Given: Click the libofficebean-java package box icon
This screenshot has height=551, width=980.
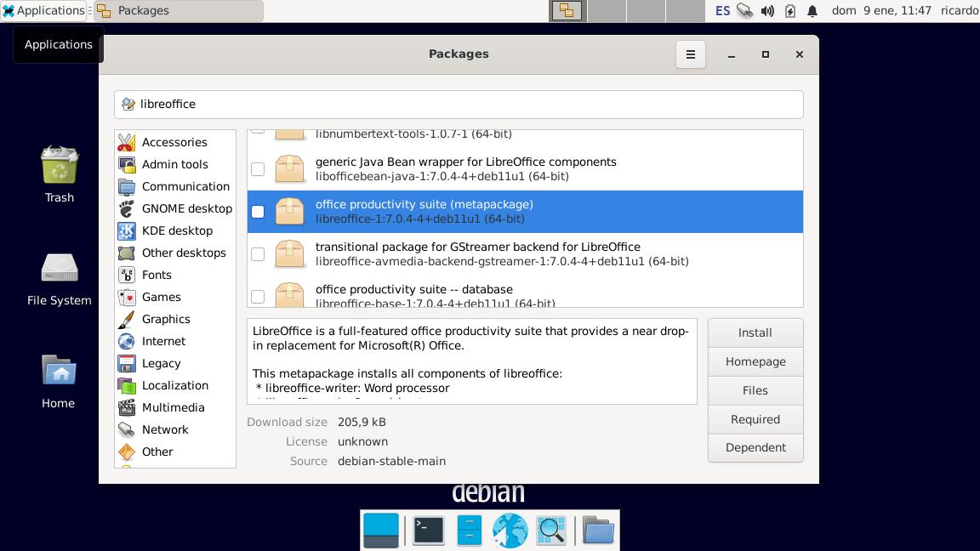Looking at the screenshot, I should coord(289,169).
